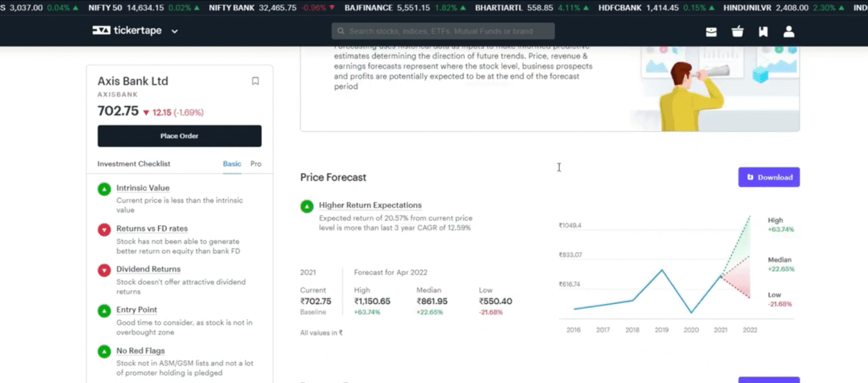Click the Median +22.65% chart label

pyautogui.click(x=781, y=264)
